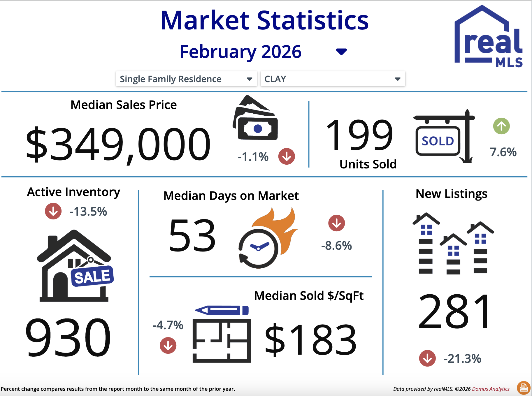
Task: Click the -1.1% price change text
Action: click(x=253, y=157)
